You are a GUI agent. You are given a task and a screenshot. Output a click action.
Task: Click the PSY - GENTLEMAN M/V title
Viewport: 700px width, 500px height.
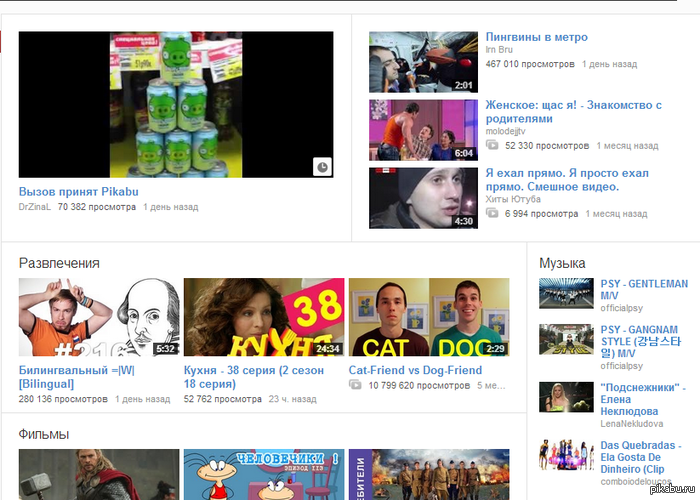[x=643, y=289]
